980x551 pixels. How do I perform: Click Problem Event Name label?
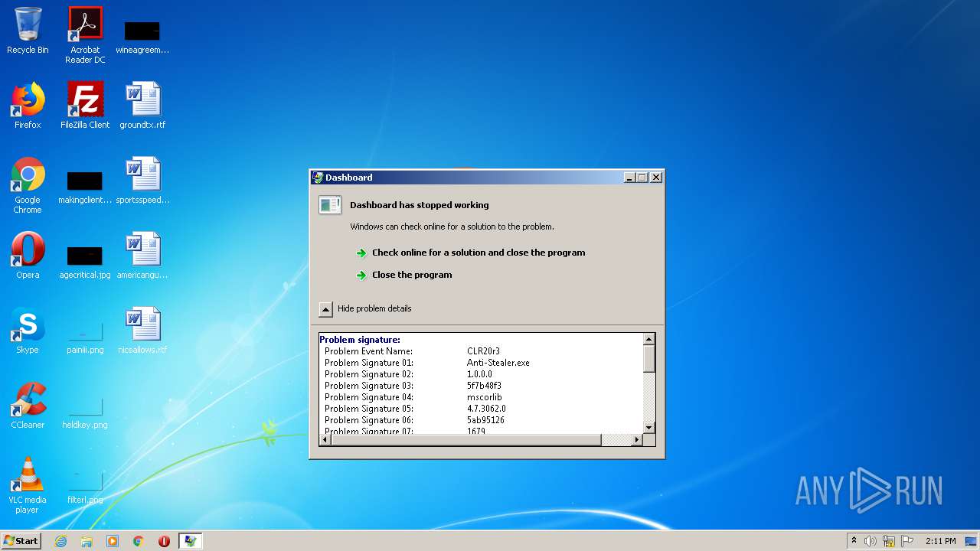pyautogui.click(x=368, y=351)
